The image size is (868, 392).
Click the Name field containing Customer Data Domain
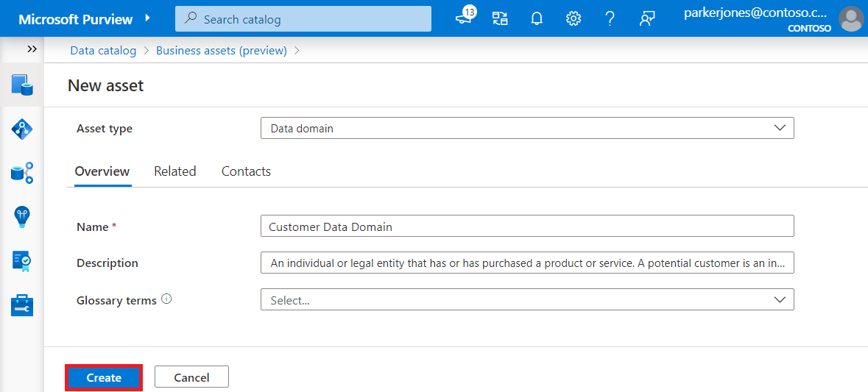(527, 227)
